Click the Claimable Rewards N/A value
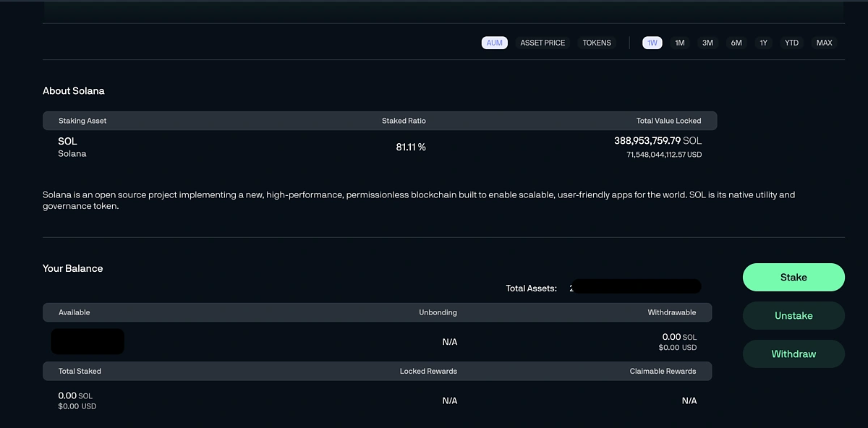Screen dimensions: 868x428 (x=689, y=401)
